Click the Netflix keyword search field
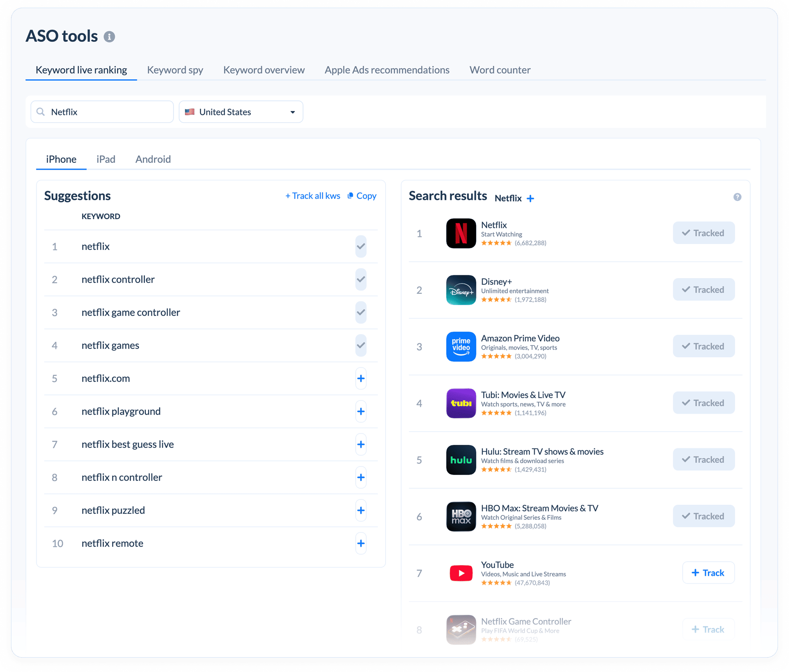 pos(102,112)
